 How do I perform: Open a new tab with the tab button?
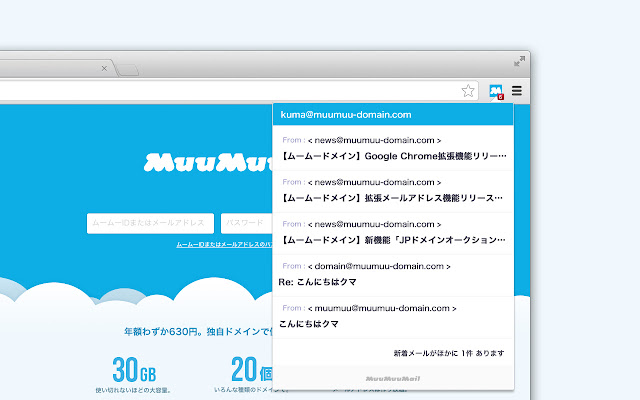tap(127, 70)
